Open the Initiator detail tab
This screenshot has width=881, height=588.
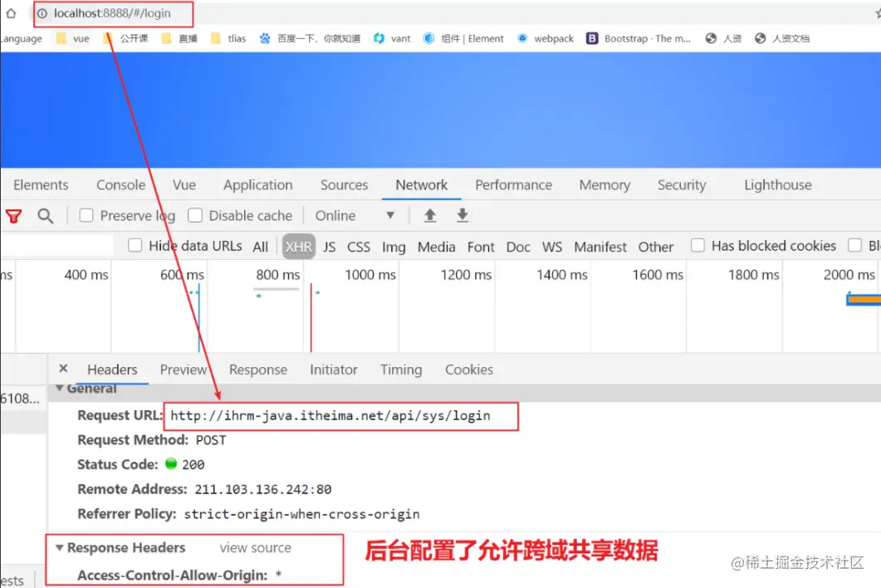coord(334,370)
